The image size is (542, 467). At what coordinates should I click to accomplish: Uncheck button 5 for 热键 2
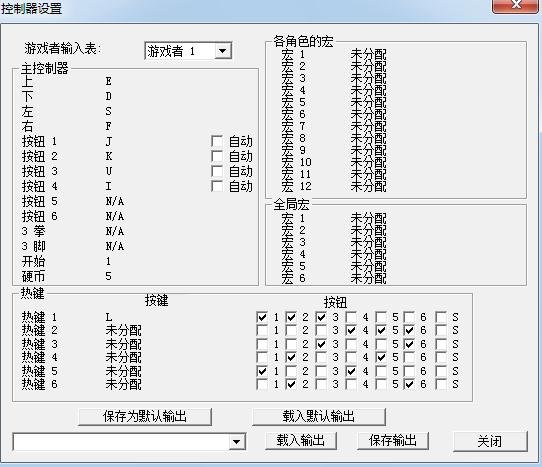click(x=381, y=330)
